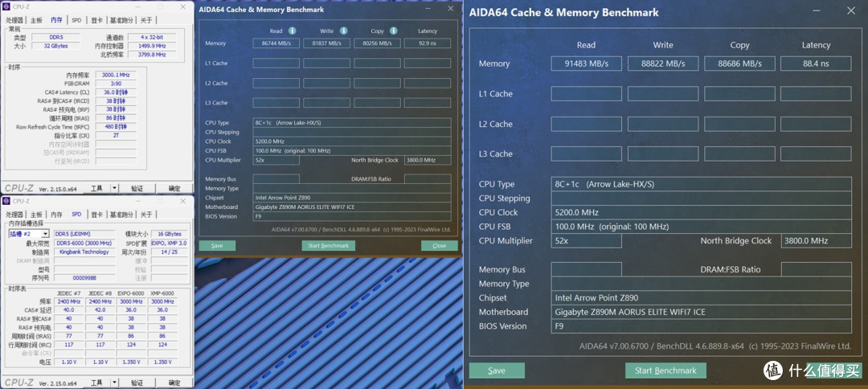
Task: Open the SPD tab in CPU-Z memory-timings window
Action: click(x=76, y=20)
